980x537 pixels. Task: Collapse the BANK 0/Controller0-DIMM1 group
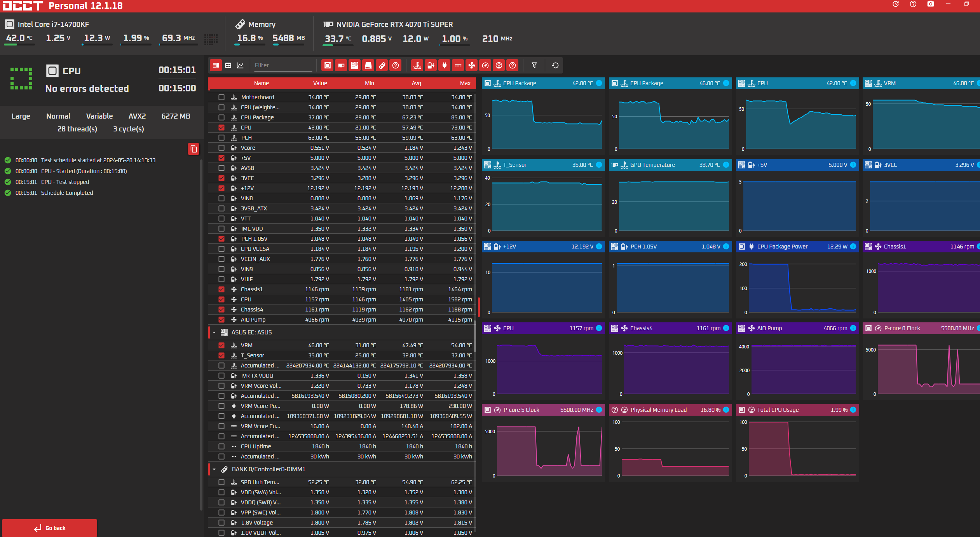pyautogui.click(x=214, y=469)
